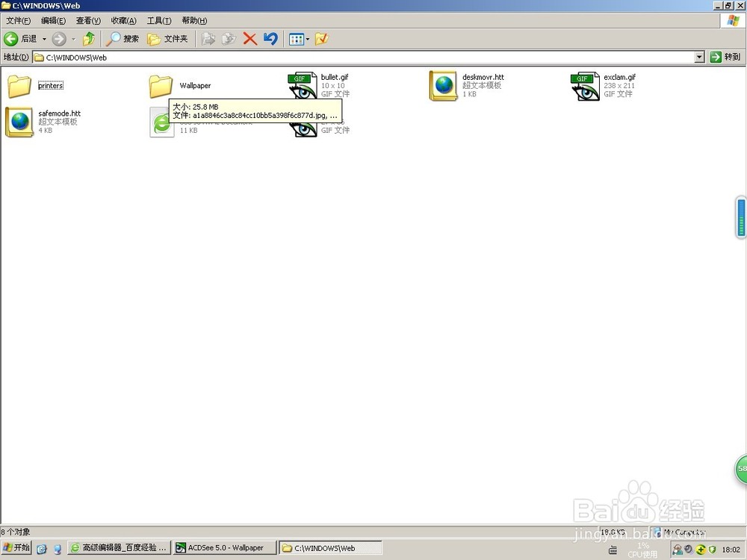This screenshot has height=560, width=747.
Task: Switch to 高级编辑器_百度经验 taskbar button
Action: coord(120,548)
